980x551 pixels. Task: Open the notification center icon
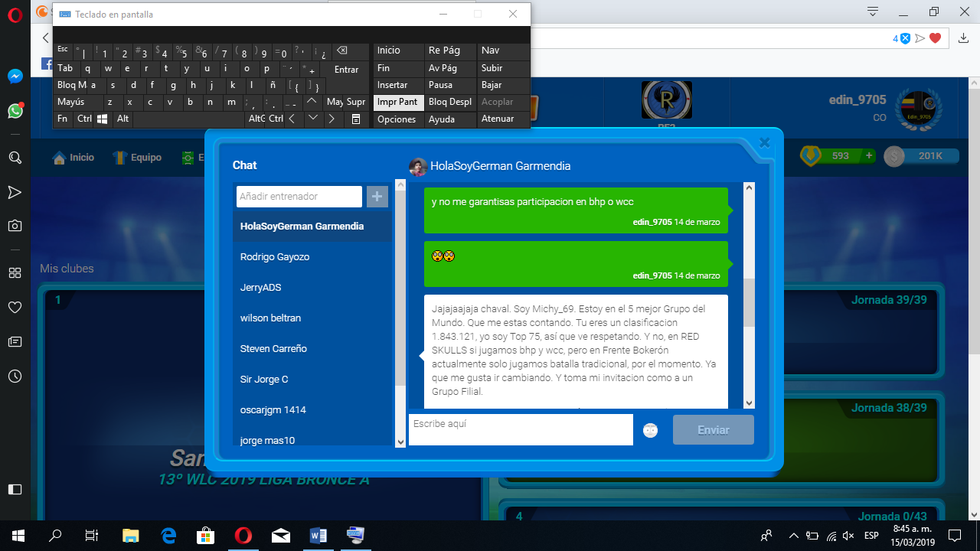[x=955, y=535]
